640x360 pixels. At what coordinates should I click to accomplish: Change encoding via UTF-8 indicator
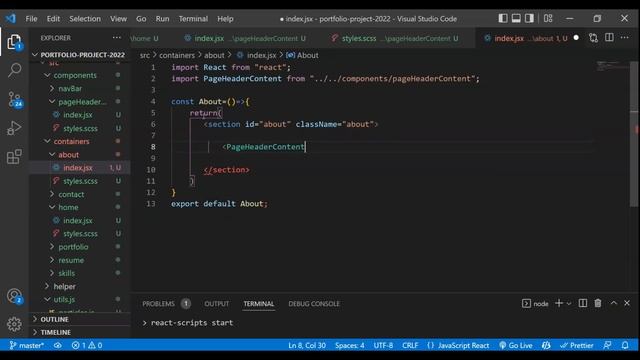[383, 345]
